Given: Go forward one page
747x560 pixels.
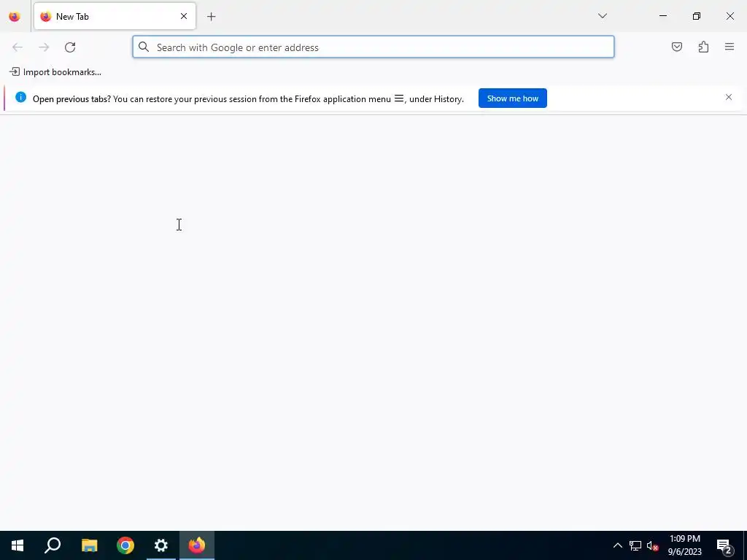Looking at the screenshot, I should tap(44, 47).
